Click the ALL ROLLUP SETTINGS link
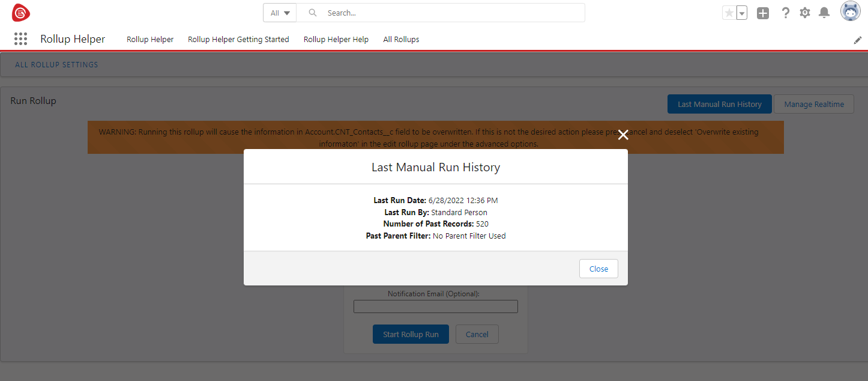The height and width of the screenshot is (381, 868). (56, 64)
